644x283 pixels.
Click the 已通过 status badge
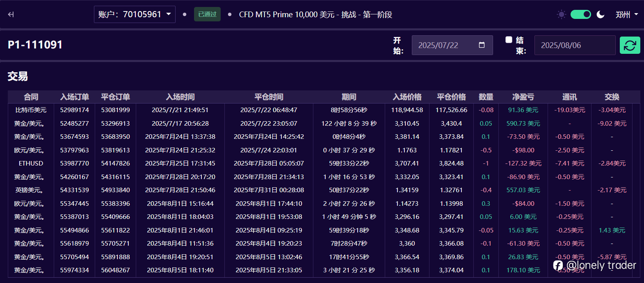(207, 14)
